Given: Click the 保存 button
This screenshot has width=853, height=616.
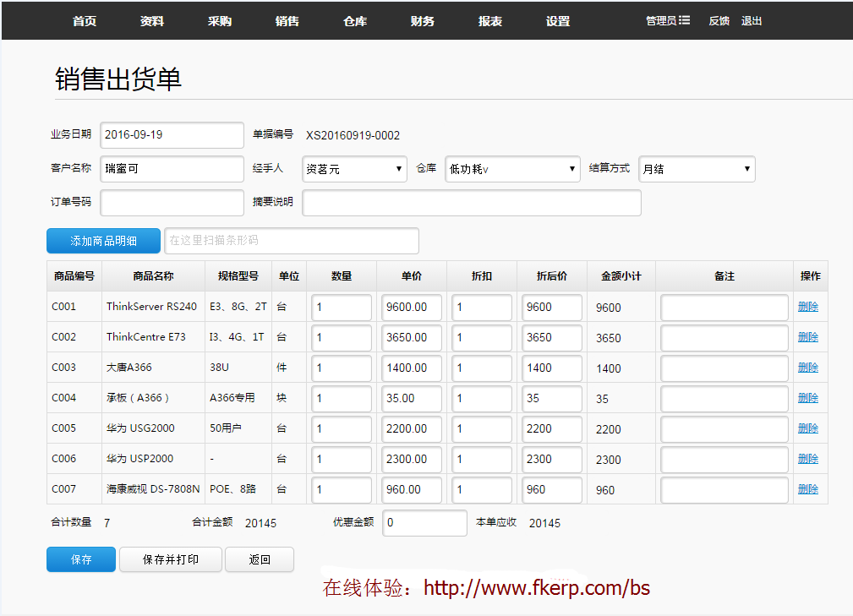Looking at the screenshot, I should click(81, 559).
